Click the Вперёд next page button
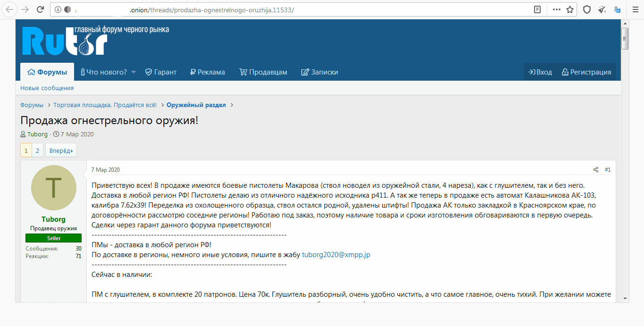This screenshot has width=644, height=326. click(x=61, y=150)
